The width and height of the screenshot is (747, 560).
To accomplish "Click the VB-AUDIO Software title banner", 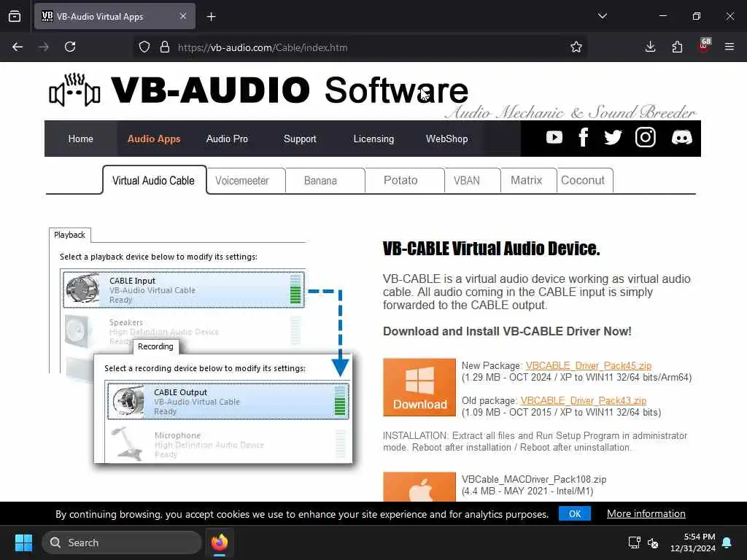I will pyautogui.click(x=290, y=90).
